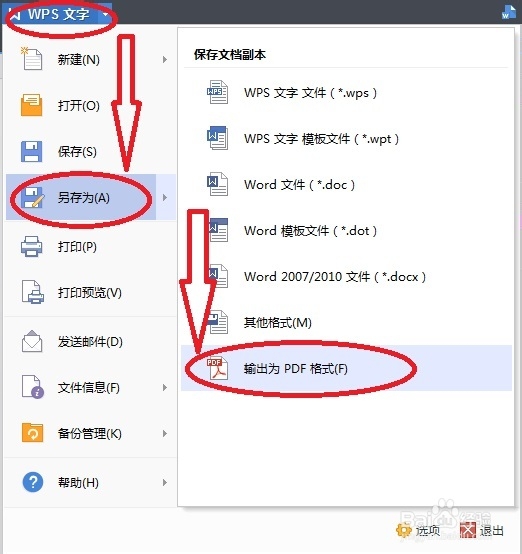The height and width of the screenshot is (554, 522).
Task: Click the 退出 button
Action: [x=482, y=530]
